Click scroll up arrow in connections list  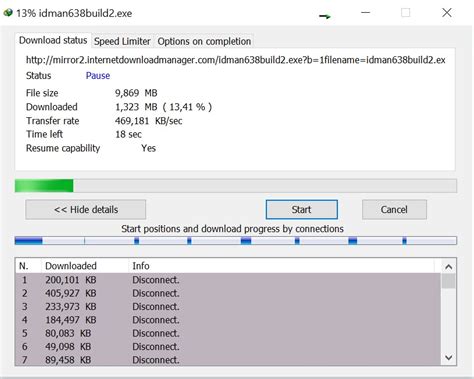[449, 267]
